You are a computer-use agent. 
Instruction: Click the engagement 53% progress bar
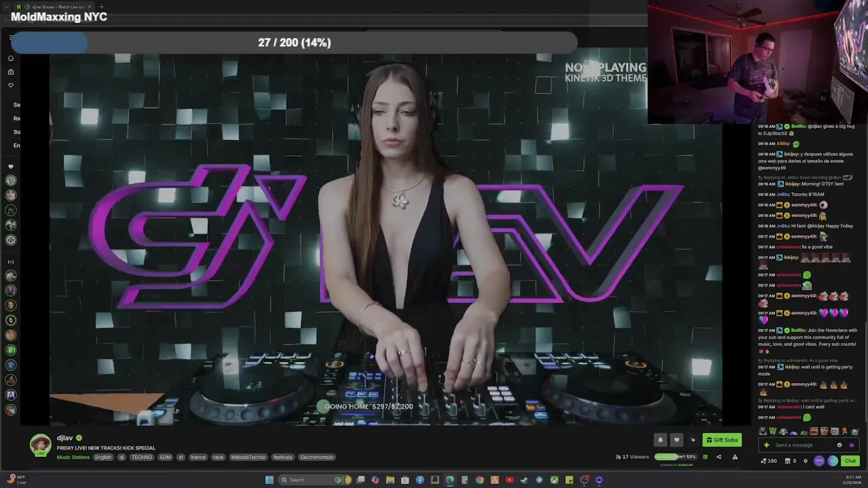pos(675,457)
